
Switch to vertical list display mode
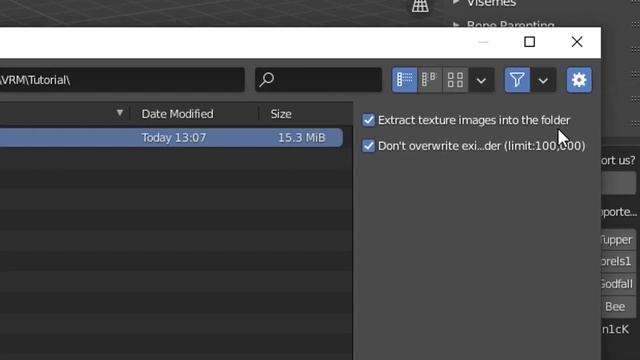point(404,80)
